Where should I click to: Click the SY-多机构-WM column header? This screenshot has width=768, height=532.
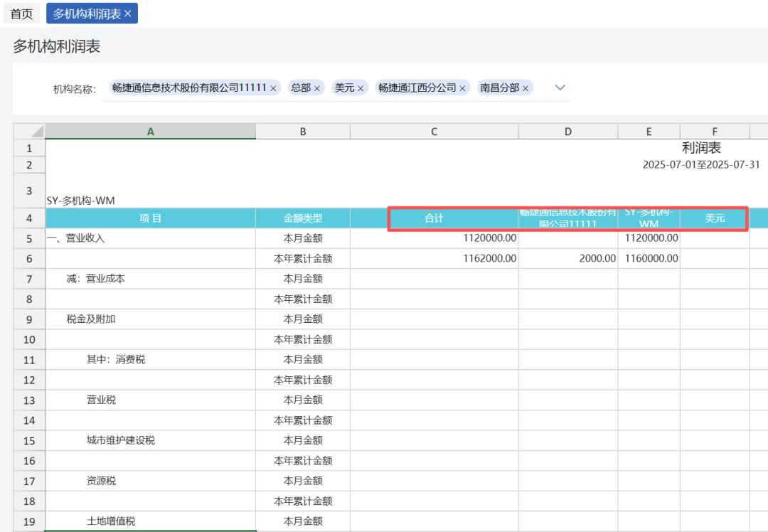tap(649, 218)
